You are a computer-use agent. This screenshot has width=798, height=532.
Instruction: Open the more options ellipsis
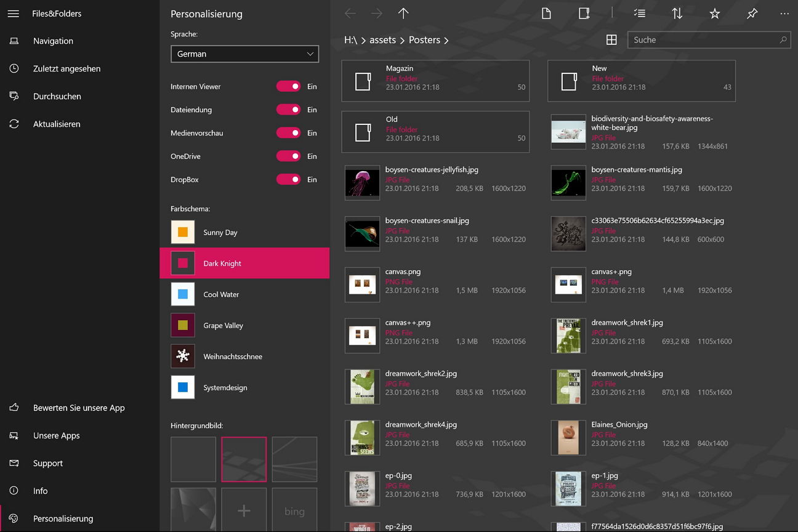[x=784, y=14]
